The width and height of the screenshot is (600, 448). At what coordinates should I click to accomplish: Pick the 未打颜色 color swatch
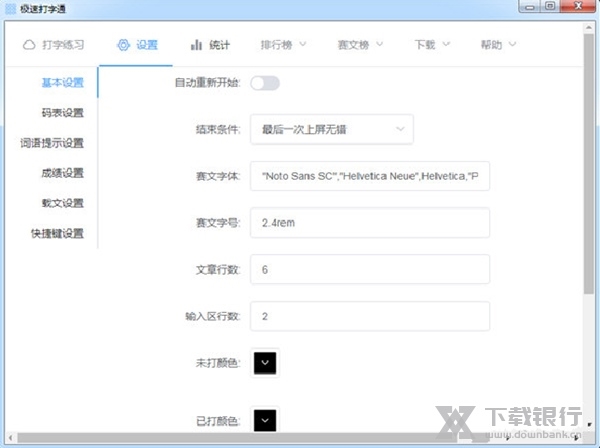pos(265,362)
